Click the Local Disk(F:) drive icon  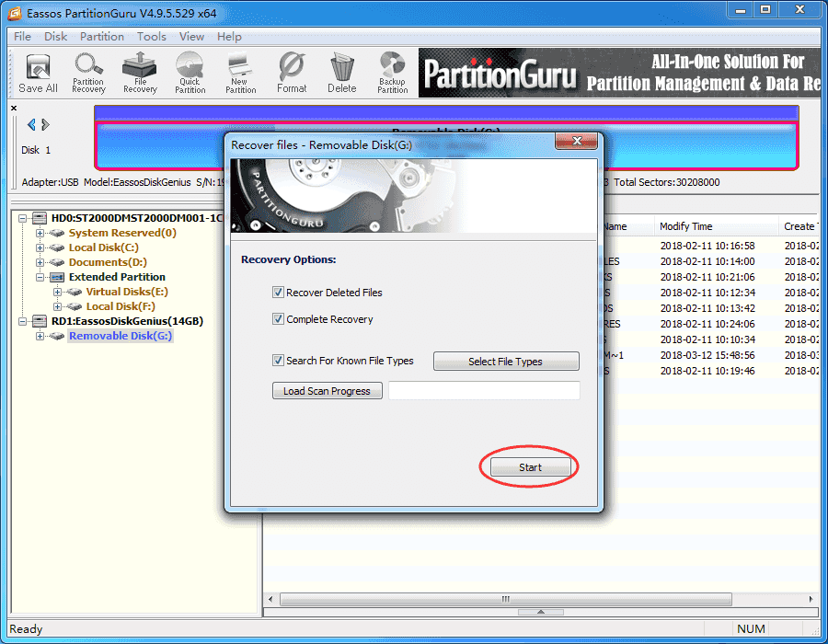tap(75, 306)
